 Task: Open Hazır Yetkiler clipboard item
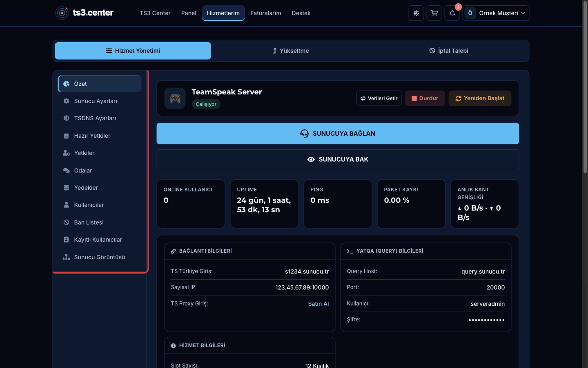pos(100,136)
